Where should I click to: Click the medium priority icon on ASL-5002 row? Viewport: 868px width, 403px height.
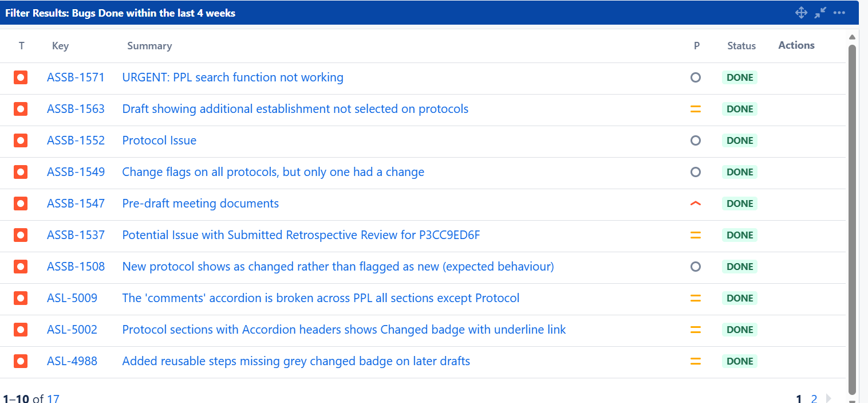coord(696,329)
